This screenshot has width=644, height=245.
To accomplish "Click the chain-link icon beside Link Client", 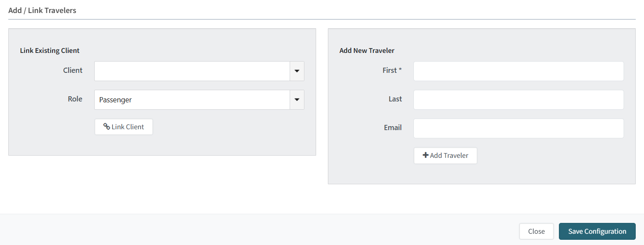I will (106, 127).
